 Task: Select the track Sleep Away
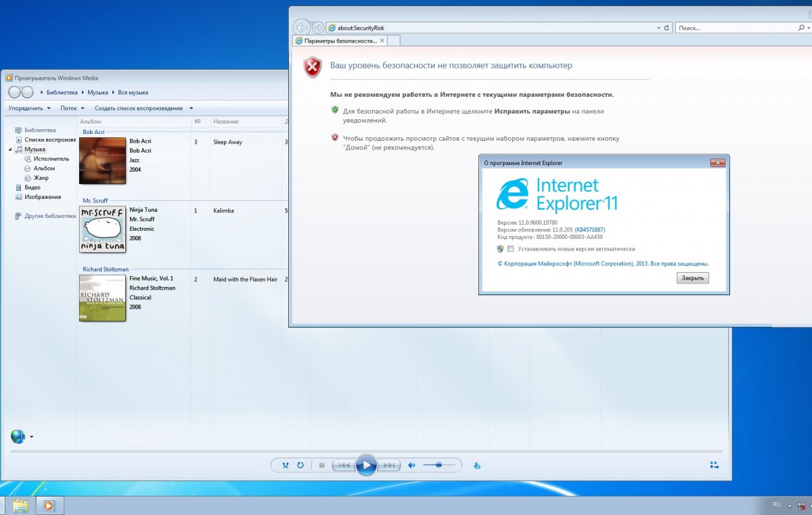pyautogui.click(x=227, y=142)
